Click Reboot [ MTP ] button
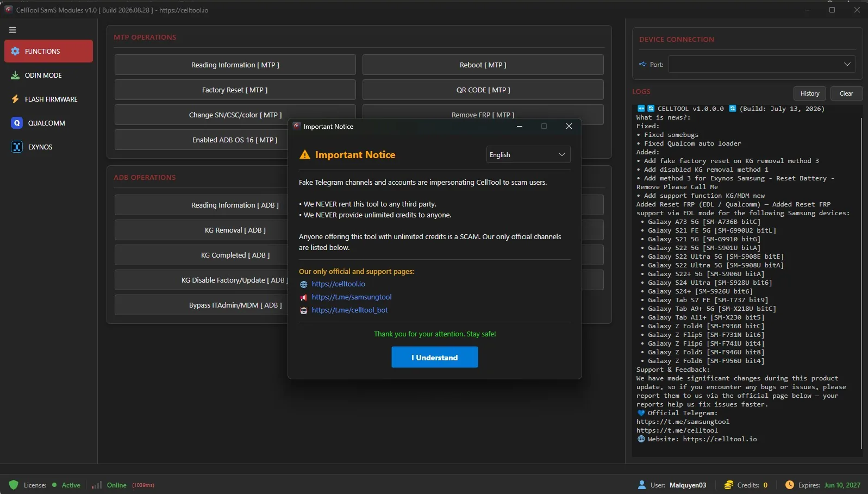This screenshot has width=868, height=494. [483, 65]
